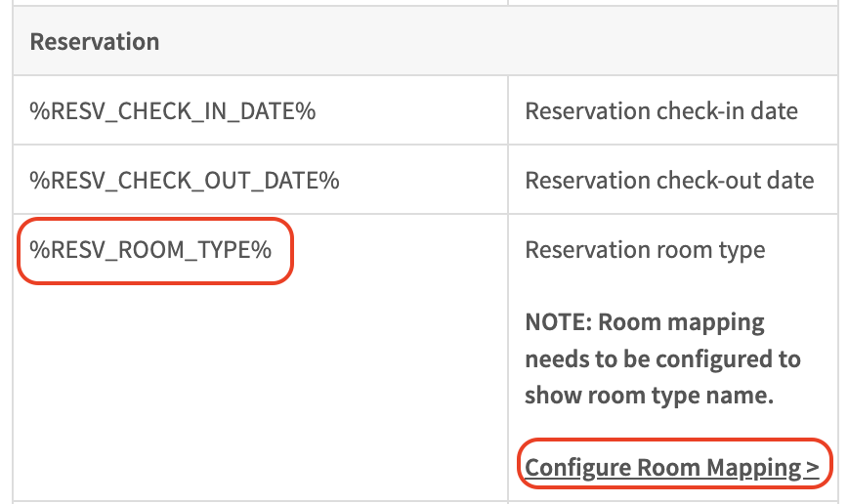
Task: Select the %RESV_CHECK_IN_DATE% placeholder text
Action: tap(173, 111)
